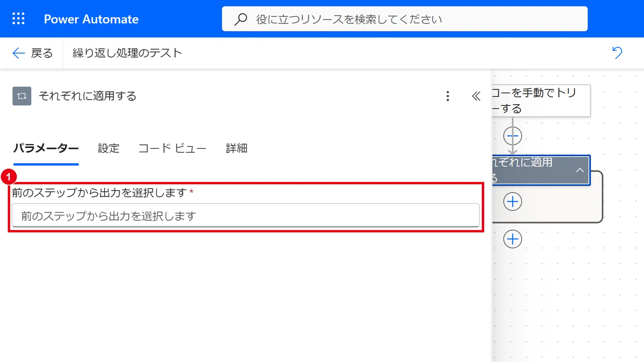Collapse the panel with double chevron

click(476, 96)
